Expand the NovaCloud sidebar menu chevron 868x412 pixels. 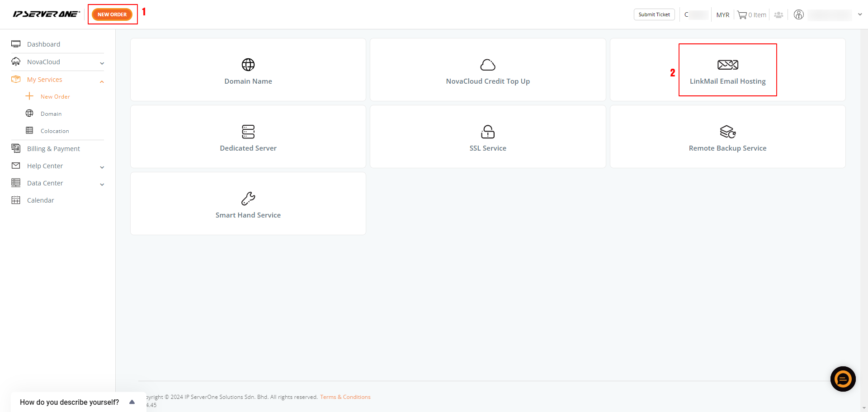[x=102, y=63]
